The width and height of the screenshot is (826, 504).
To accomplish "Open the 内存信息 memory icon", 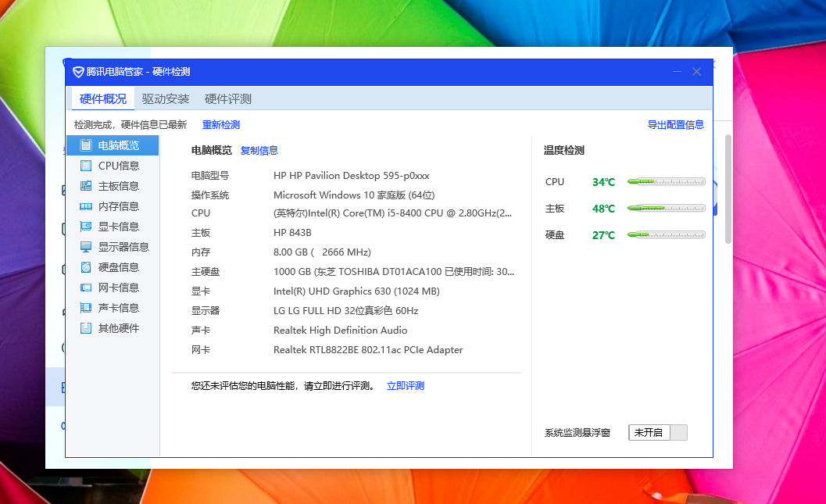I will click(85, 206).
